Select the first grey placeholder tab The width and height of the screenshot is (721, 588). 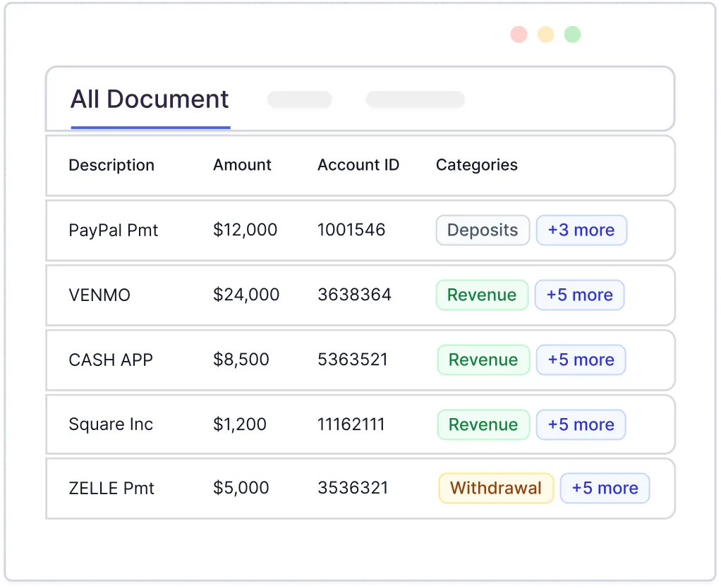pyautogui.click(x=300, y=99)
